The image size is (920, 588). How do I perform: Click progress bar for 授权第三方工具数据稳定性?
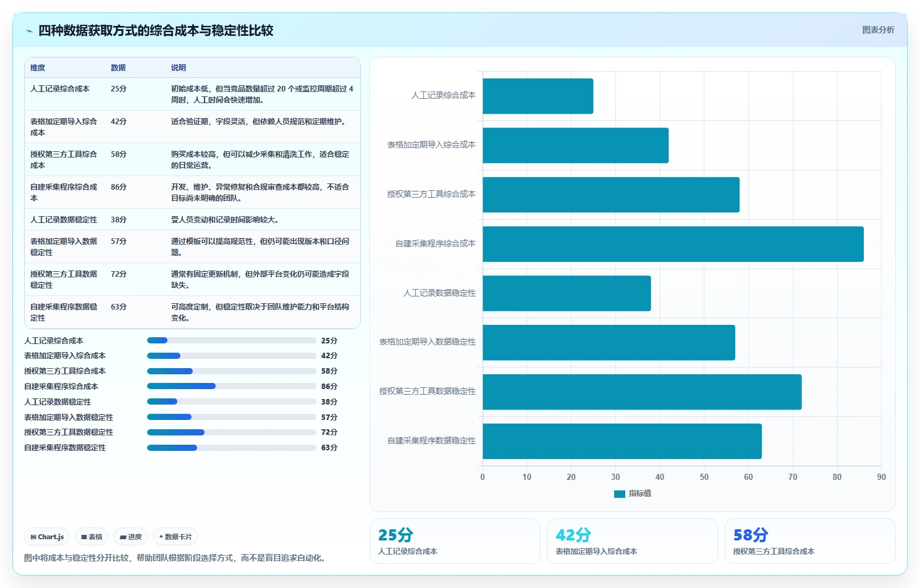click(x=232, y=432)
